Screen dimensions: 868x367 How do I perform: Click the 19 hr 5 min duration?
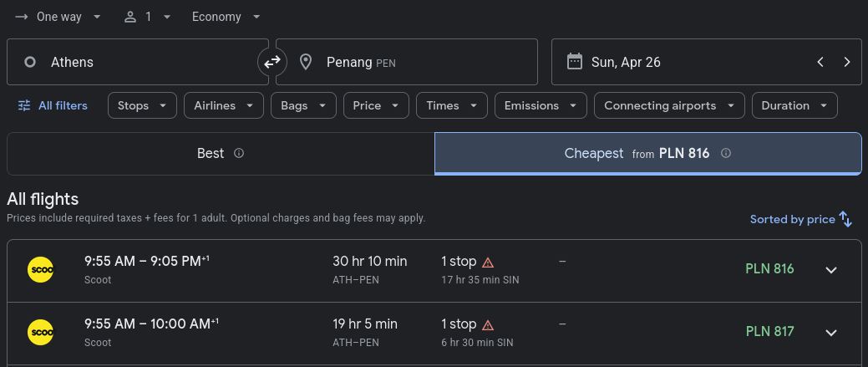(x=365, y=324)
